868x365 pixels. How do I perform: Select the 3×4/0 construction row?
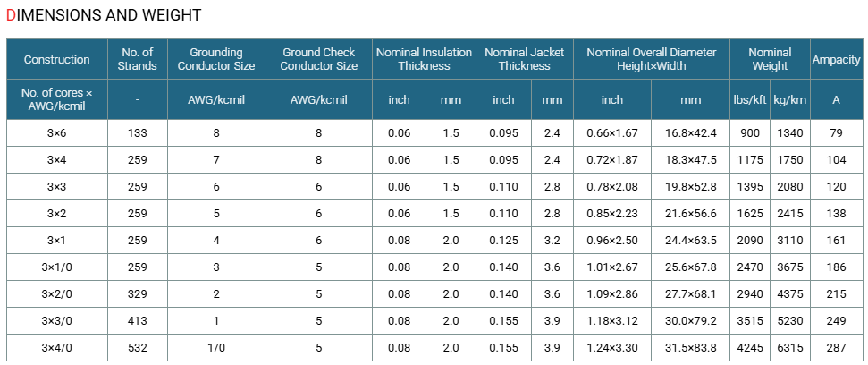point(434,348)
